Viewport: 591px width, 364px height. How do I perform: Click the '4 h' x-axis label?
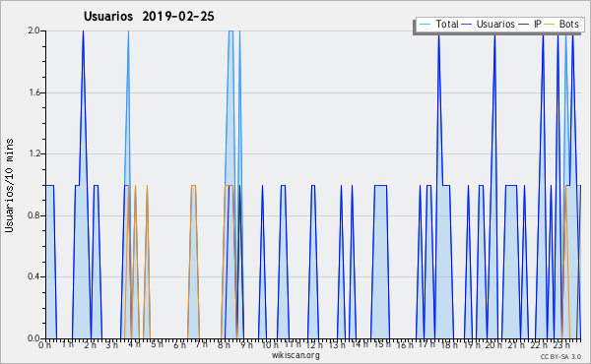[134, 344]
